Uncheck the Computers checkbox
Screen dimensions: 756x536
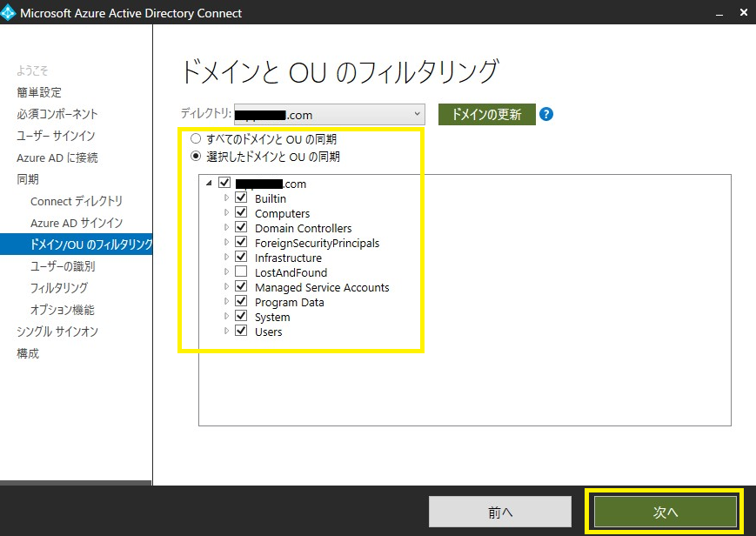coord(241,213)
